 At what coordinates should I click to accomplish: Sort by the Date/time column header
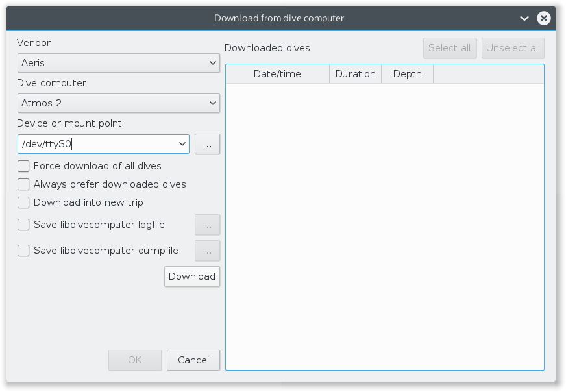click(277, 74)
